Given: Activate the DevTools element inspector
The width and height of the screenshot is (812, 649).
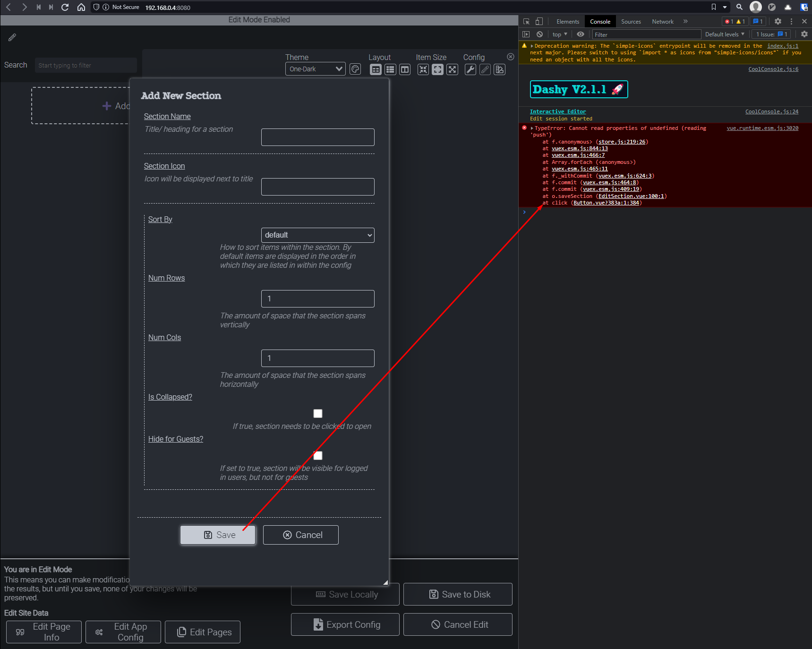Looking at the screenshot, I should coord(525,21).
